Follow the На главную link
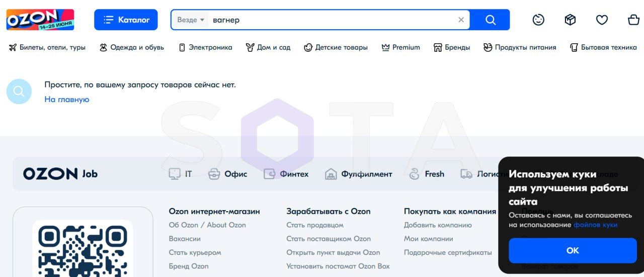Image resolution: width=644 pixels, height=277 pixels. [x=67, y=100]
